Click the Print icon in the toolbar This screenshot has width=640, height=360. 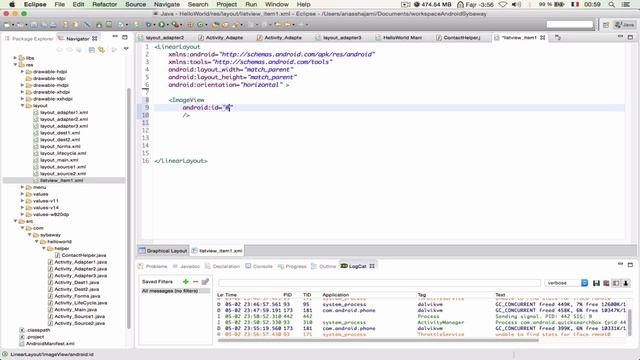pyautogui.click(x=53, y=25)
